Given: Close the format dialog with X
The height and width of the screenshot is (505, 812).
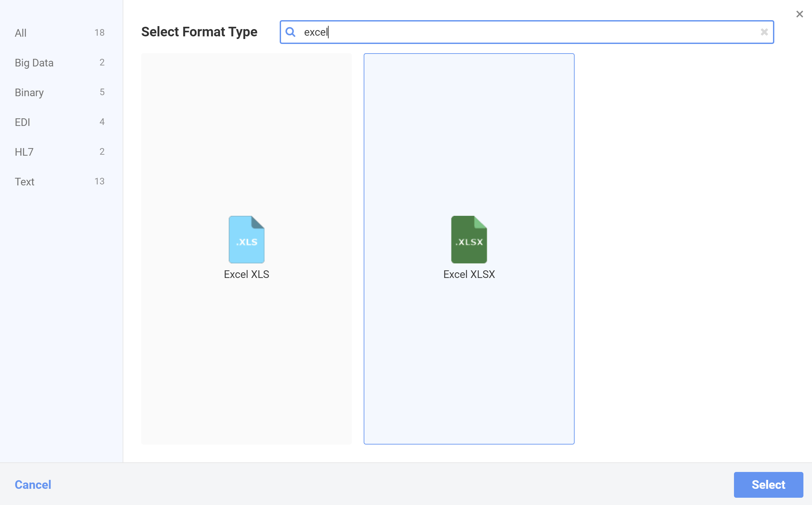Looking at the screenshot, I should [x=799, y=14].
